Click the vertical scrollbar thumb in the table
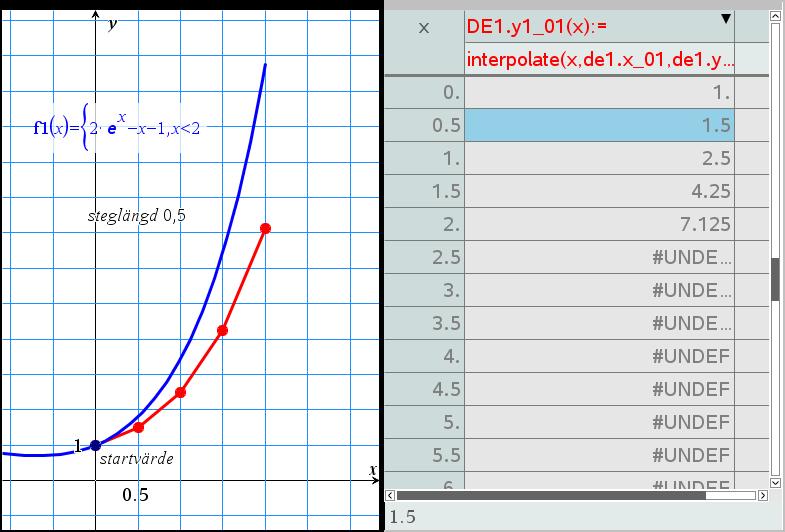This screenshot has width=785, height=532. click(x=774, y=279)
